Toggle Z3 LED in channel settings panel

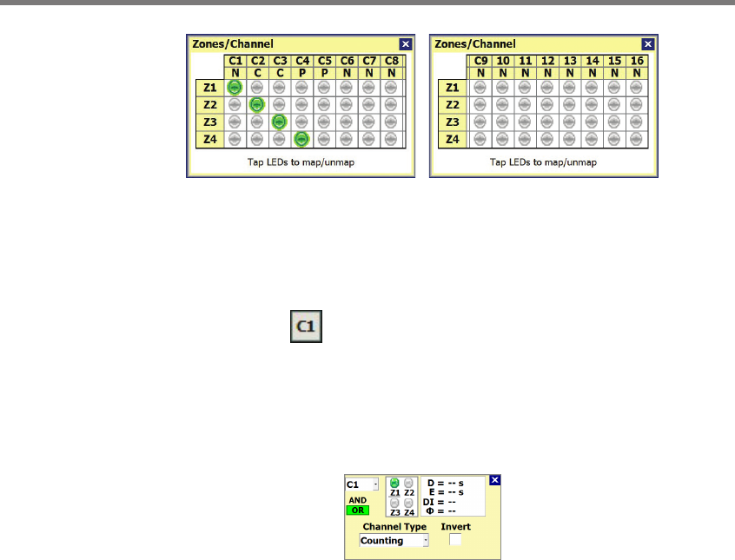pos(394,503)
